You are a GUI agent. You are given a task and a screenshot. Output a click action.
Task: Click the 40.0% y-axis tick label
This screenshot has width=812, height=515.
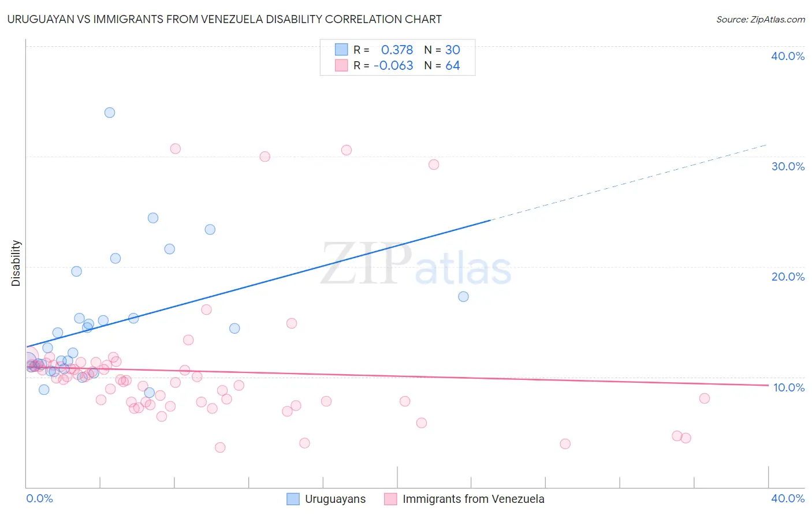[x=788, y=56]
